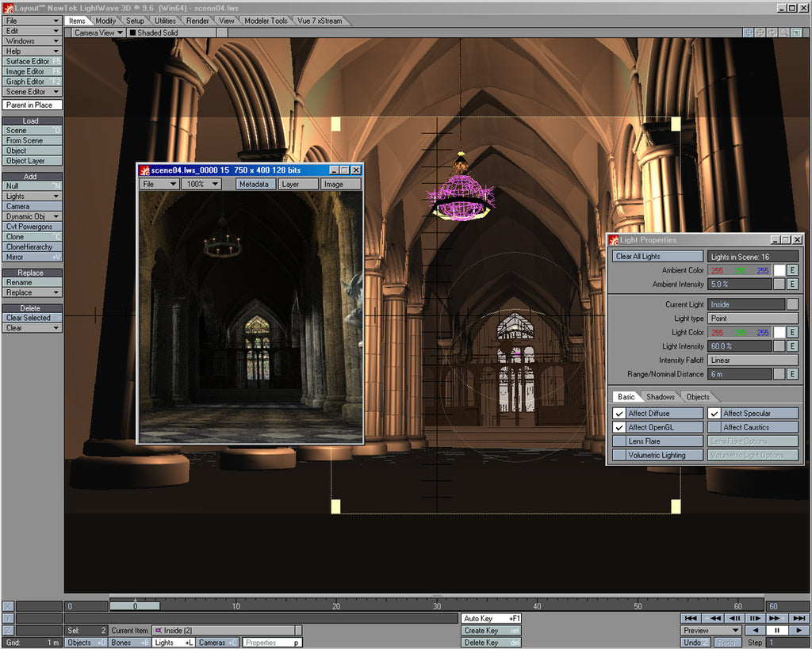Image resolution: width=812 pixels, height=649 pixels.
Task: Open the Preview dropdown near the playback controls
Action: coord(710,630)
